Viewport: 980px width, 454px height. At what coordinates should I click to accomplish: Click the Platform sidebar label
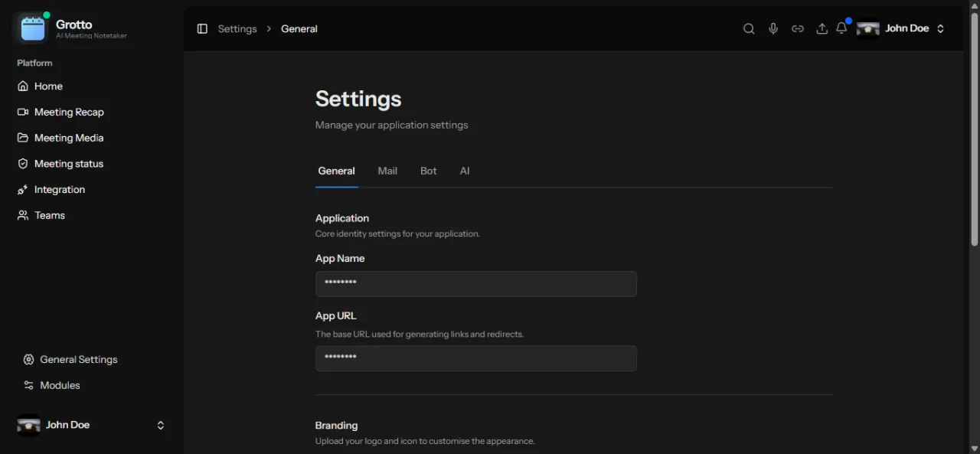[x=35, y=63]
